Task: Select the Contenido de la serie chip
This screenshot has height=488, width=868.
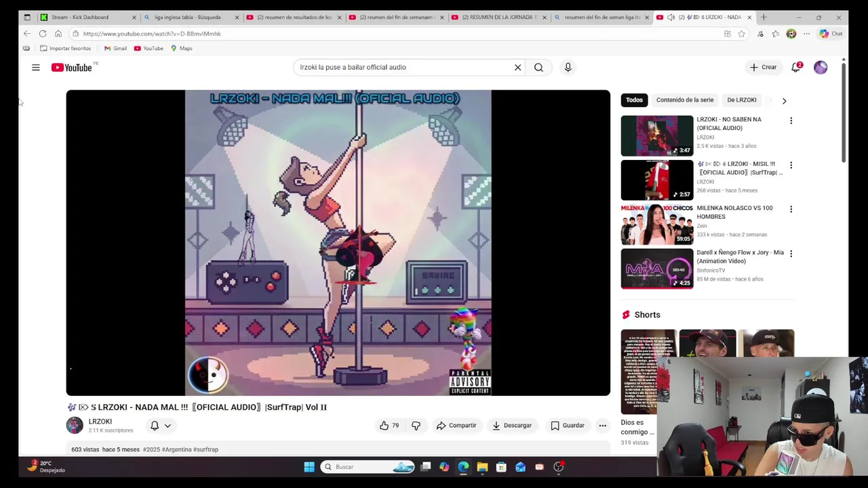Action: point(685,100)
